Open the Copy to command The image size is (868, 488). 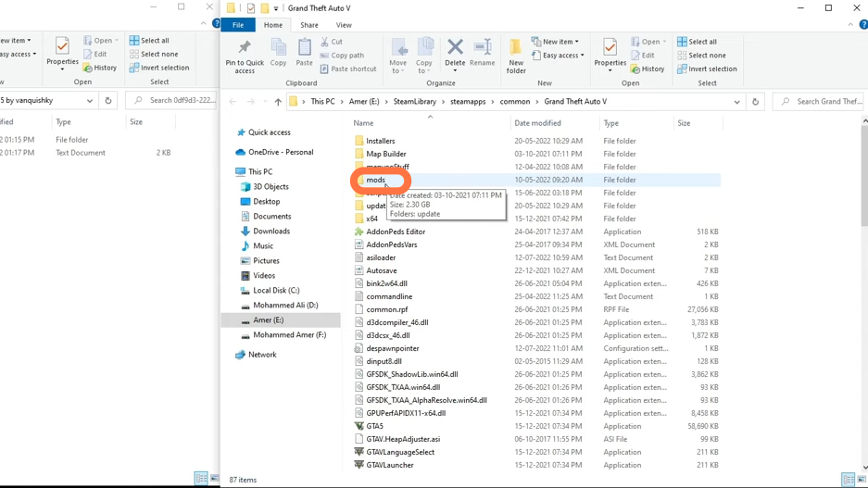[424, 56]
